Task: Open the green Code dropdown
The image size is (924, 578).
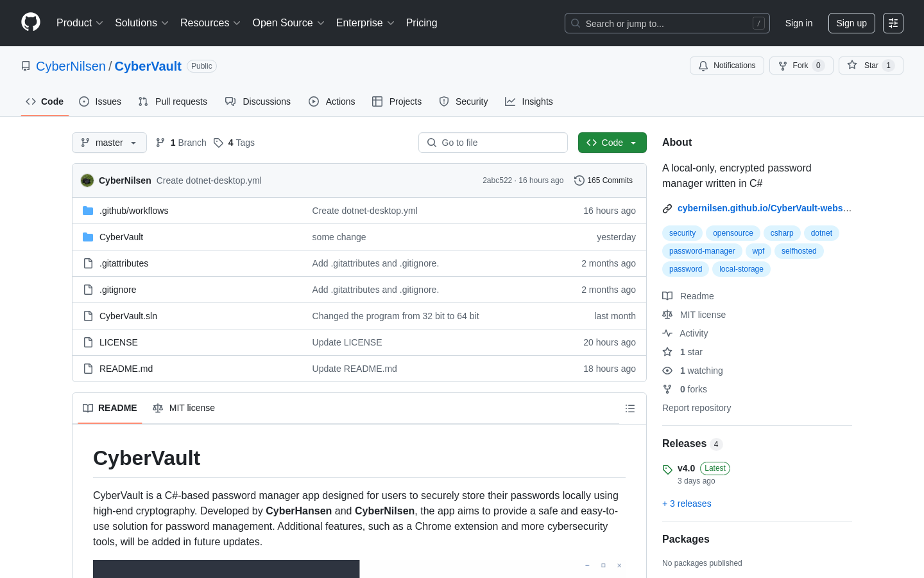Action: pyautogui.click(x=612, y=143)
